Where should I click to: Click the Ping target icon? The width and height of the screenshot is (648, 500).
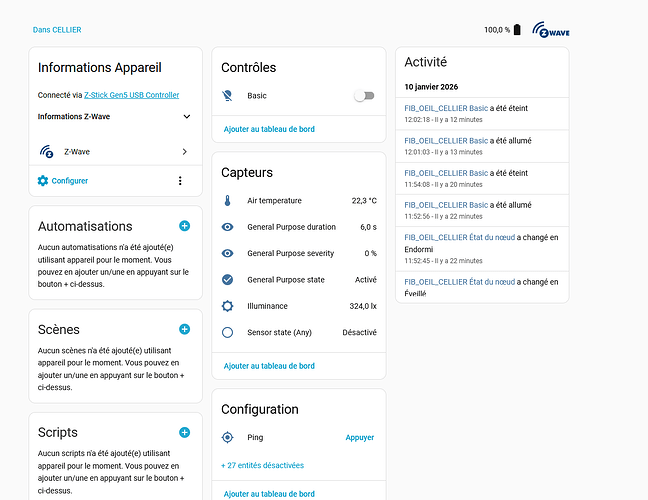pyautogui.click(x=227, y=437)
